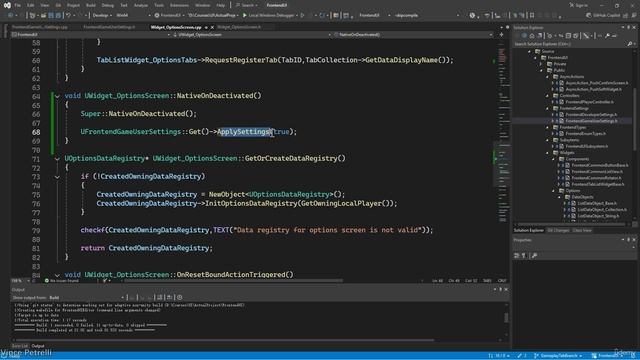Start Local Windows Debugger with green play icon
The height and width of the screenshot is (360, 640).
pos(244,15)
